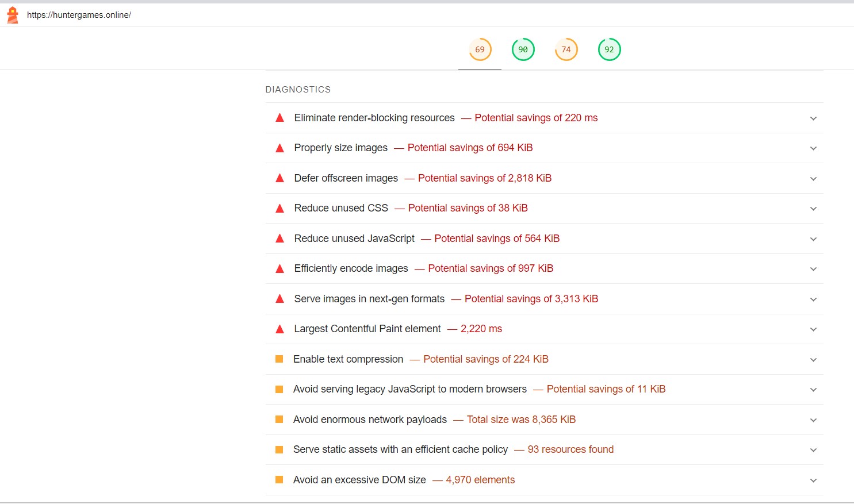Click red triangle beside Serve images in next-gen formats

click(280, 299)
